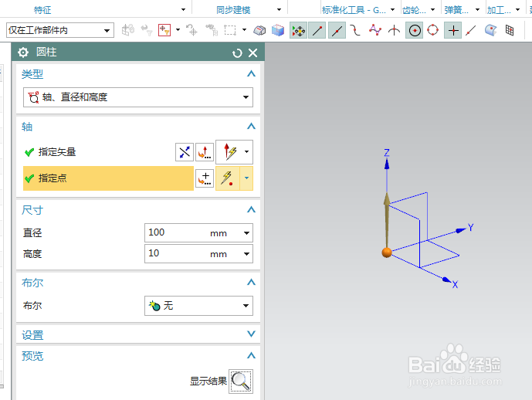Open the arrow next to selection filter icon

pos(178,30)
